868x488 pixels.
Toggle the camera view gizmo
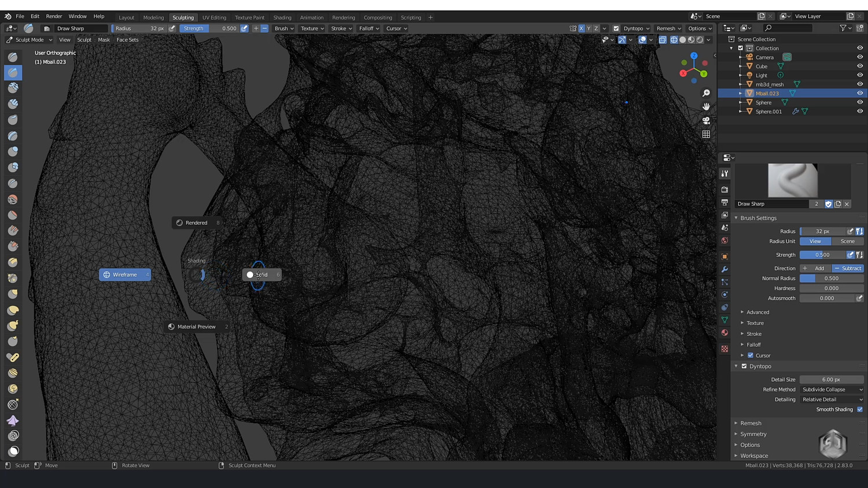click(x=706, y=121)
